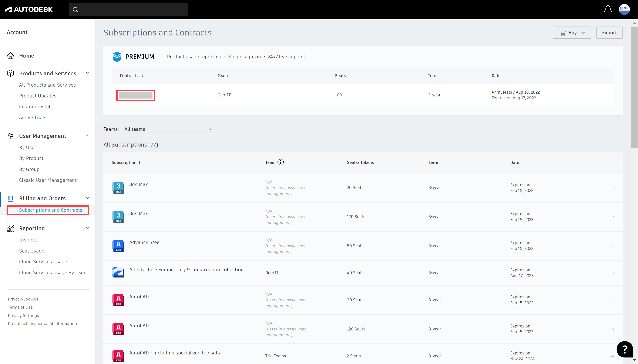Collapse the Products and Services section
The width and height of the screenshot is (638, 364).
[x=87, y=73]
